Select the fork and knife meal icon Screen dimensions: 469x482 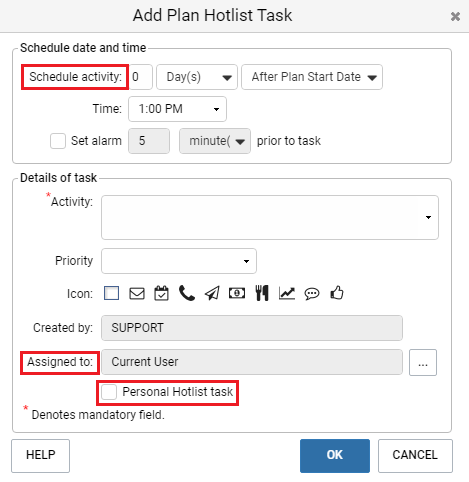click(x=262, y=293)
